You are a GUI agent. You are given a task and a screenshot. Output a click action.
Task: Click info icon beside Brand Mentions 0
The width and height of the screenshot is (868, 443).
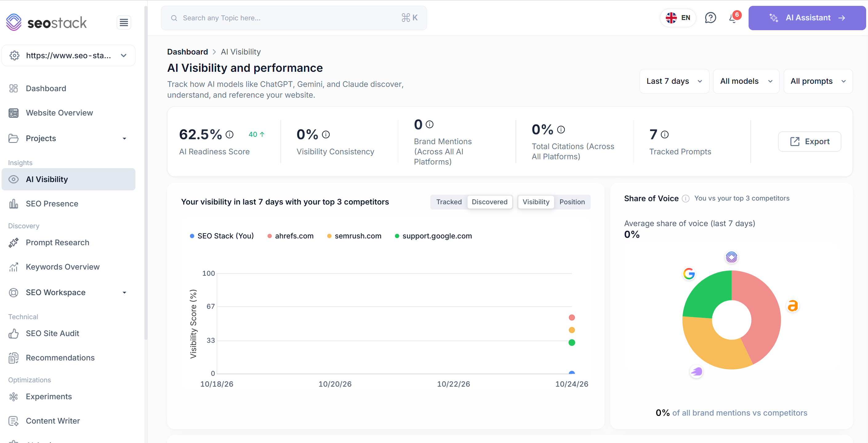point(430,124)
